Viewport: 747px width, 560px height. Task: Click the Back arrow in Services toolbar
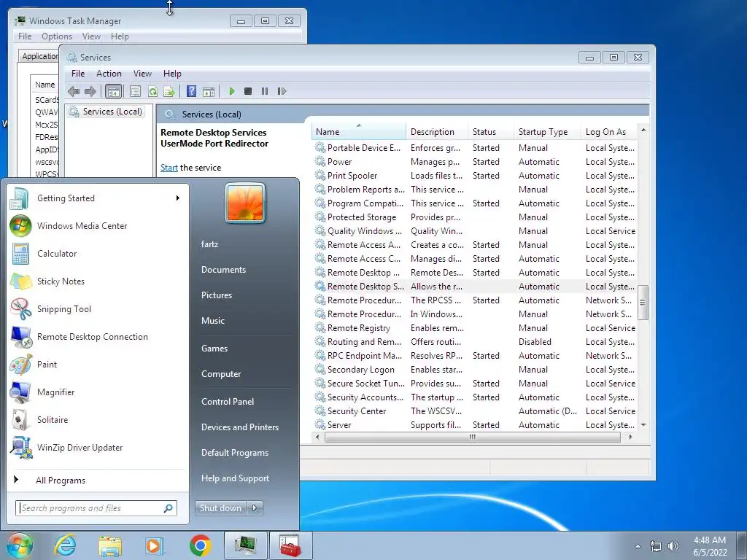click(x=74, y=91)
